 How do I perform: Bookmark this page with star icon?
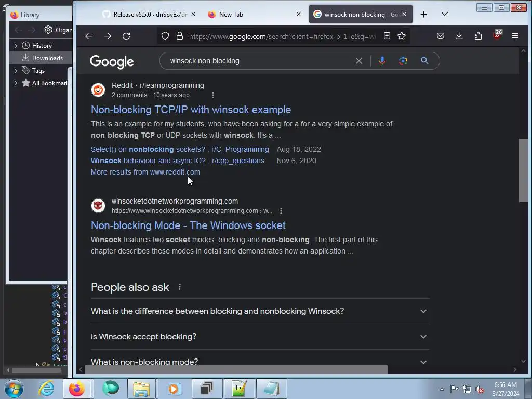tap(402, 36)
